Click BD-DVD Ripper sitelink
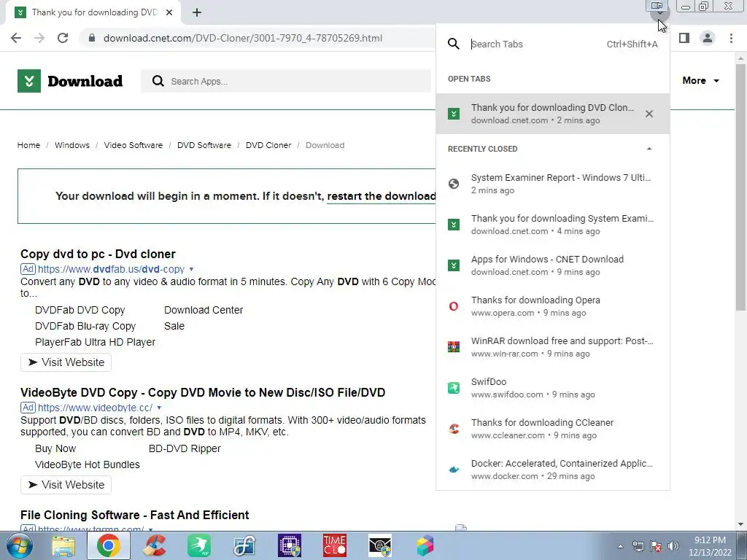This screenshot has height=560, width=747. coord(185,448)
